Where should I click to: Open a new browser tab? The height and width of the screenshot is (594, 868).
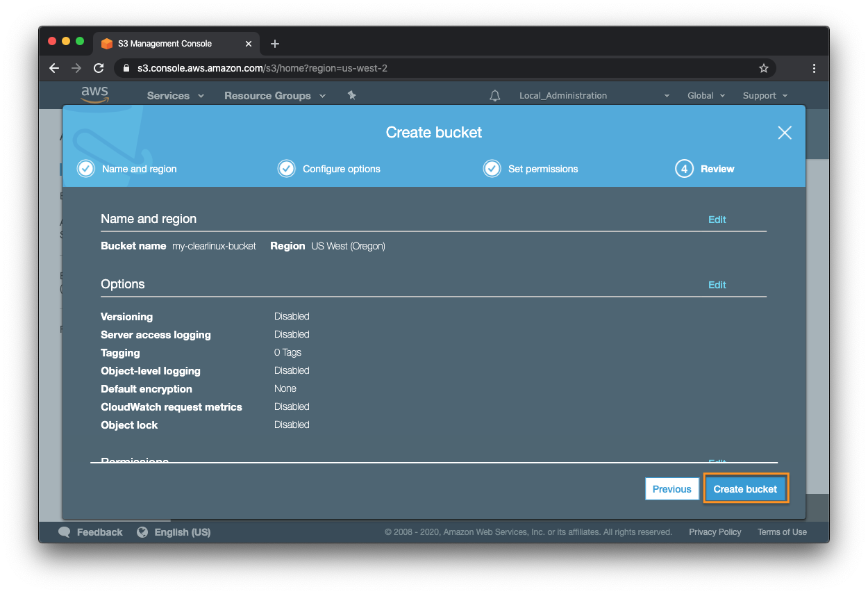(275, 44)
